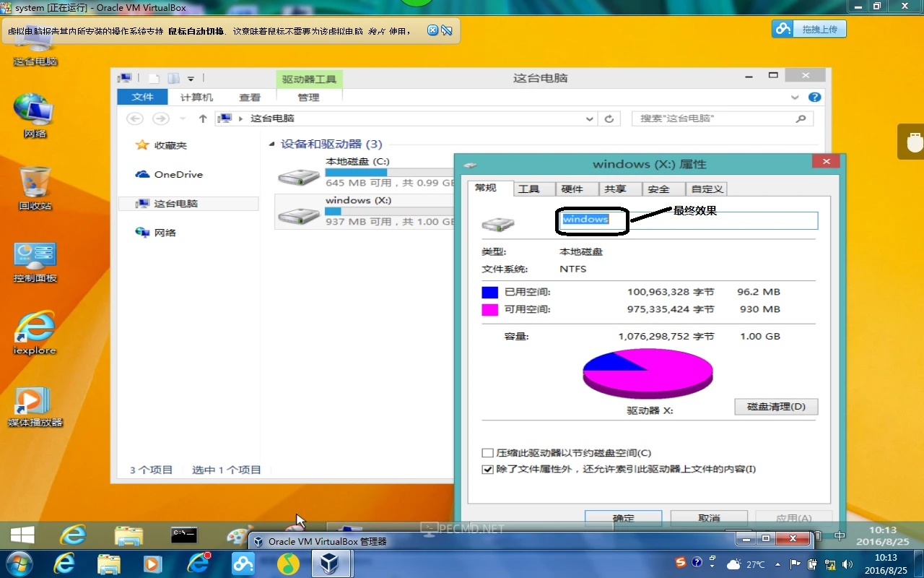The image size is (924, 578).
Task: Open the 管理 ribbon tab
Action: [x=308, y=97]
